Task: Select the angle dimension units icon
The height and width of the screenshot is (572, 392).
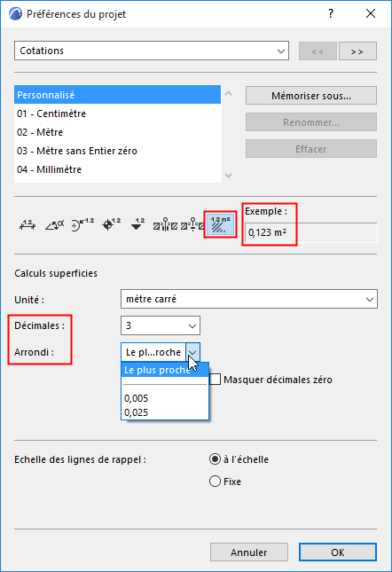Action: tap(55, 224)
